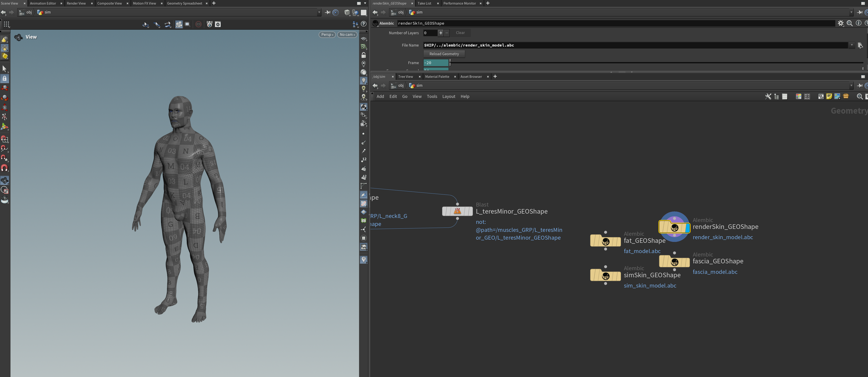Open the No cam camera dropdown
The image size is (868, 377).
(347, 34)
